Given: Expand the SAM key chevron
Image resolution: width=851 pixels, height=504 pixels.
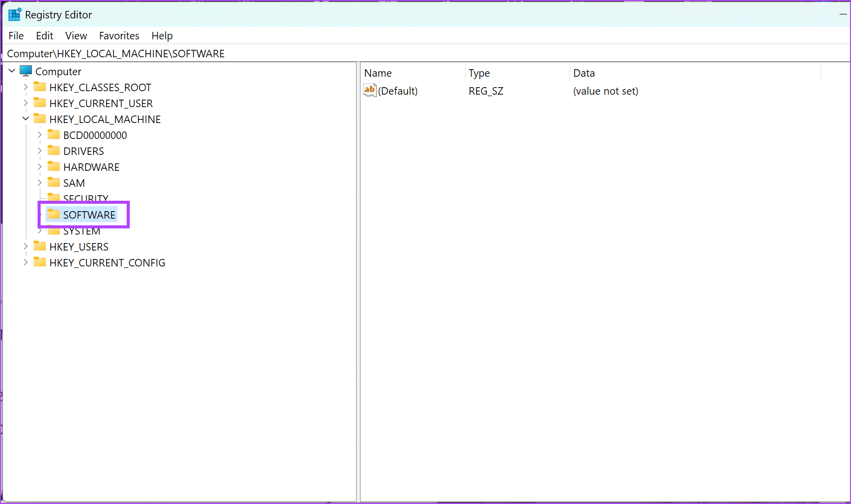Looking at the screenshot, I should [x=40, y=183].
